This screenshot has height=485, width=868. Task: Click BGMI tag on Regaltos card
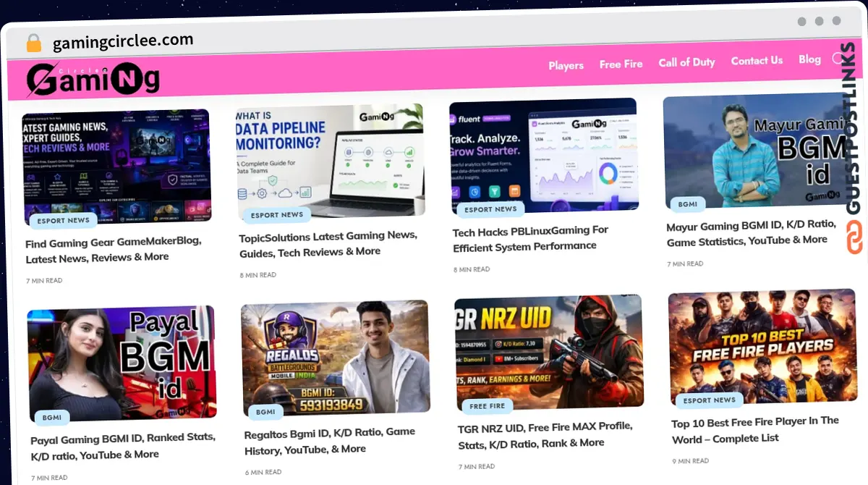click(x=265, y=412)
